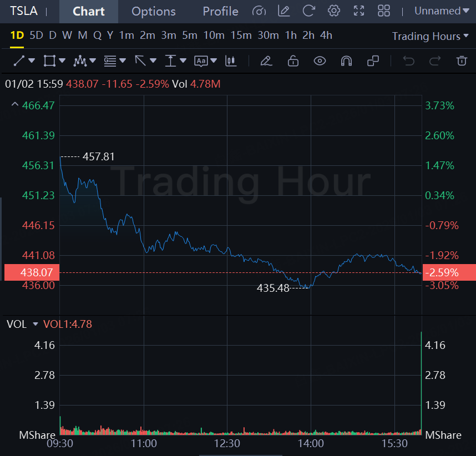This screenshot has height=456, width=476.
Task: Click the refresh chart icon
Action: click(309, 11)
